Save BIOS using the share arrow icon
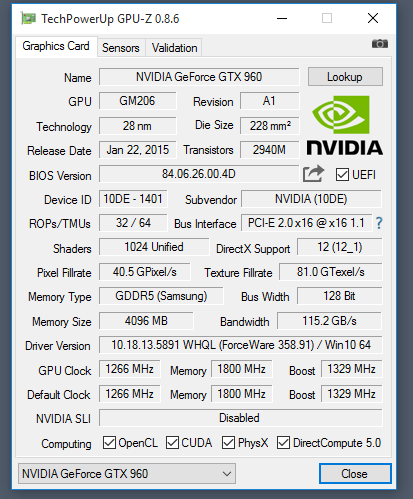Image resolution: width=413 pixels, height=499 pixels. (x=313, y=174)
